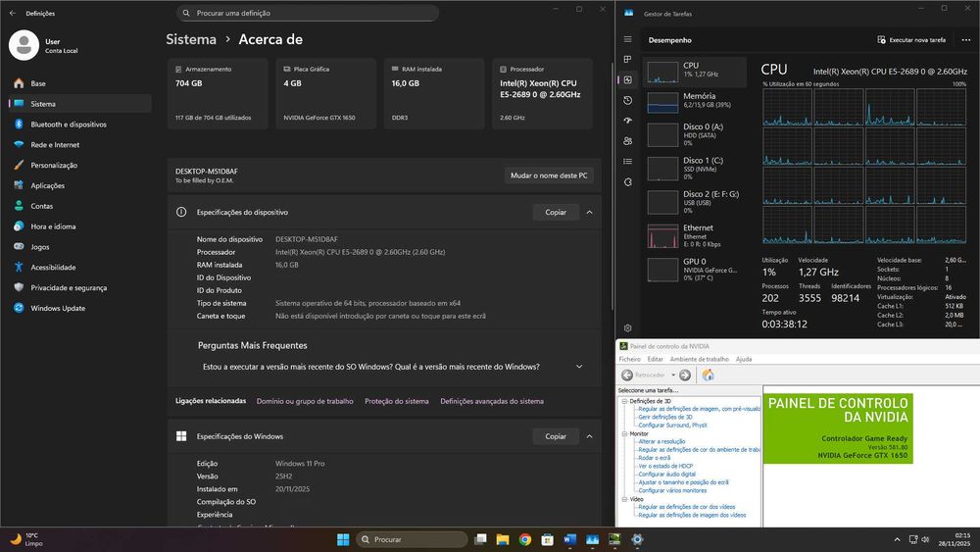Open Task View icon on taskbar
This screenshot has height=552, width=980.
tap(480, 539)
